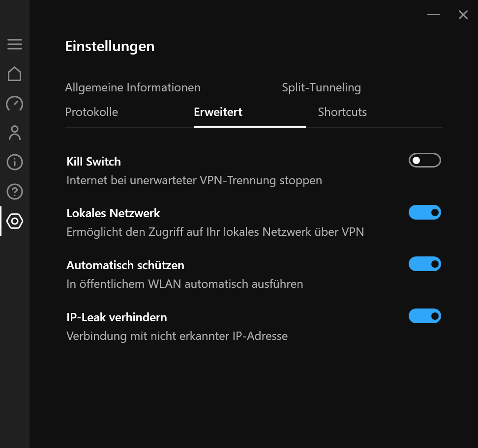Switch to Allgemeine Informationen tab
Viewport: 478px width, 448px height.
pyautogui.click(x=133, y=88)
